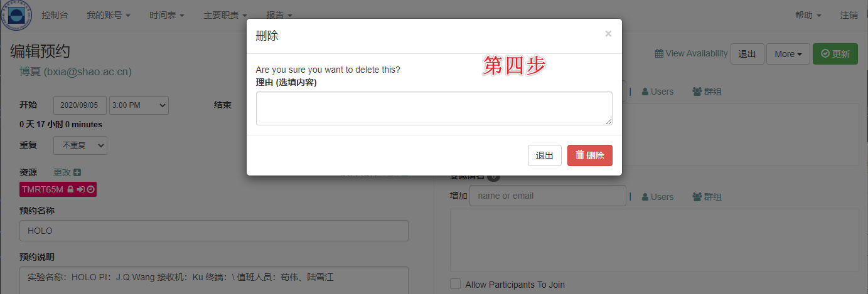The height and width of the screenshot is (294, 868).
Task: Open the 时间表 dropdown menu
Action: coord(167,15)
